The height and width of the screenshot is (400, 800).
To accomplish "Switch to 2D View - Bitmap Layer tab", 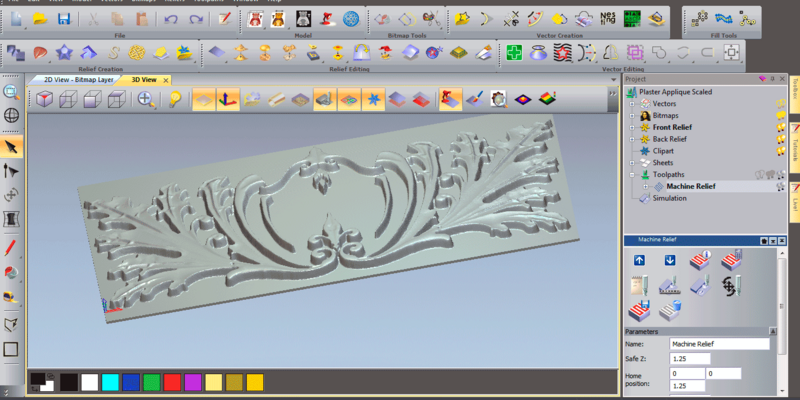I will click(x=80, y=79).
